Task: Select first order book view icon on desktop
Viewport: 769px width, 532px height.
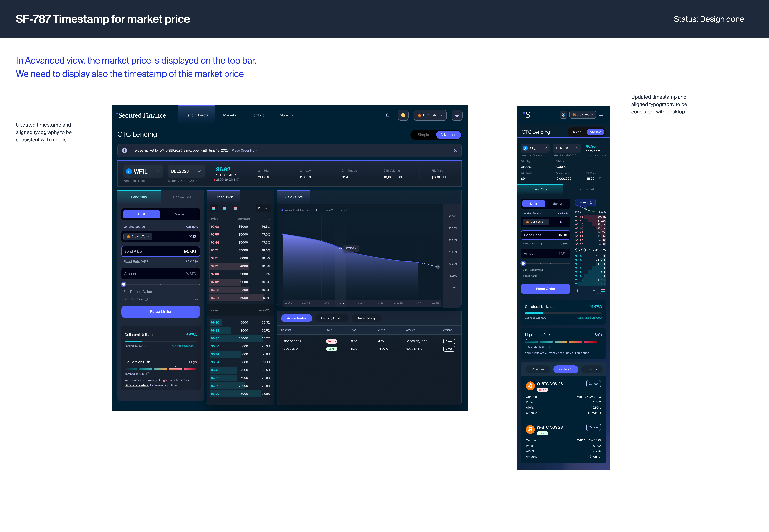Action: (x=214, y=208)
